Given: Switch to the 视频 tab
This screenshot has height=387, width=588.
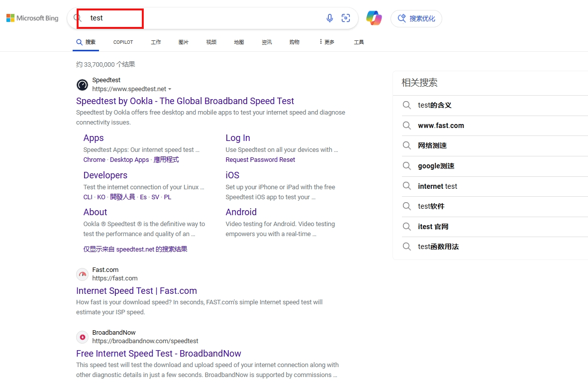Looking at the screenshot, I should pos(211,42).
